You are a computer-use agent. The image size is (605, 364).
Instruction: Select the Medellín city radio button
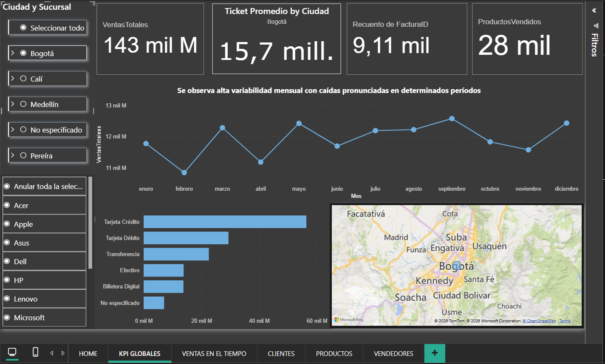23,104
